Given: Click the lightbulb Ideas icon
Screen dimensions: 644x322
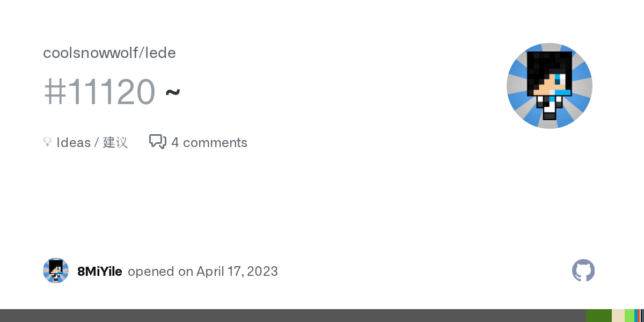Looking at the screenshot, I should [x=47, y=142].
